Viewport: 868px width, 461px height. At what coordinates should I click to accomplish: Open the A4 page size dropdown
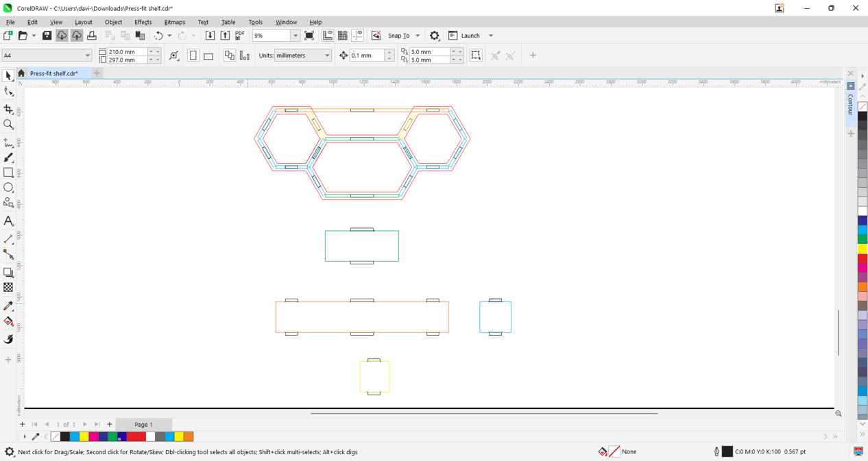[88, 55]
